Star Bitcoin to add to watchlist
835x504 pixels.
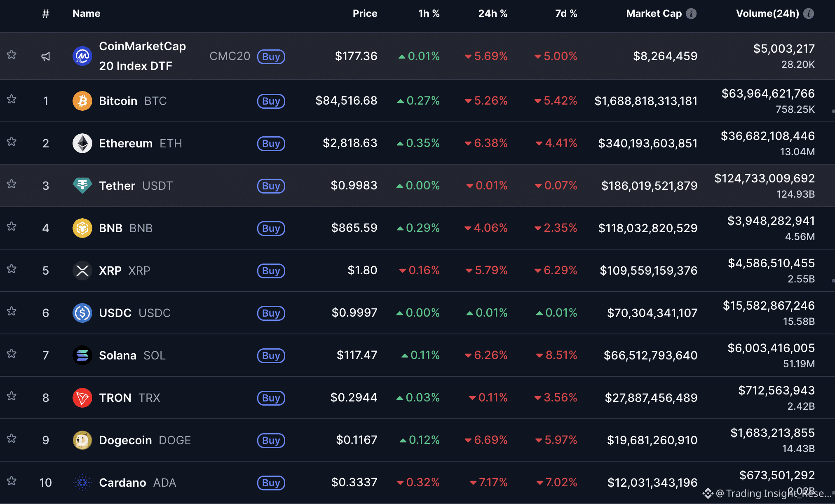[x=12, y=99]
